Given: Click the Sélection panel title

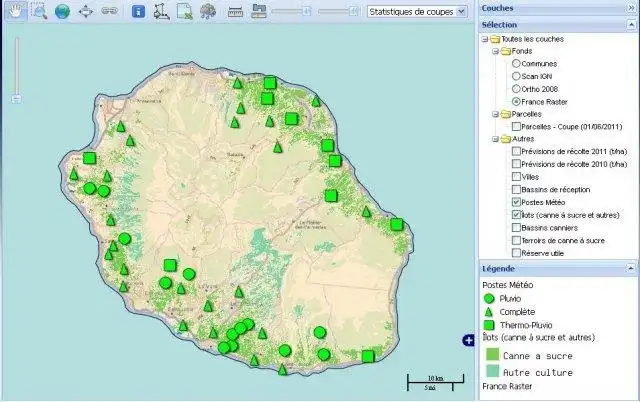Looking at the screenshot, I should [x=499, y=25].
